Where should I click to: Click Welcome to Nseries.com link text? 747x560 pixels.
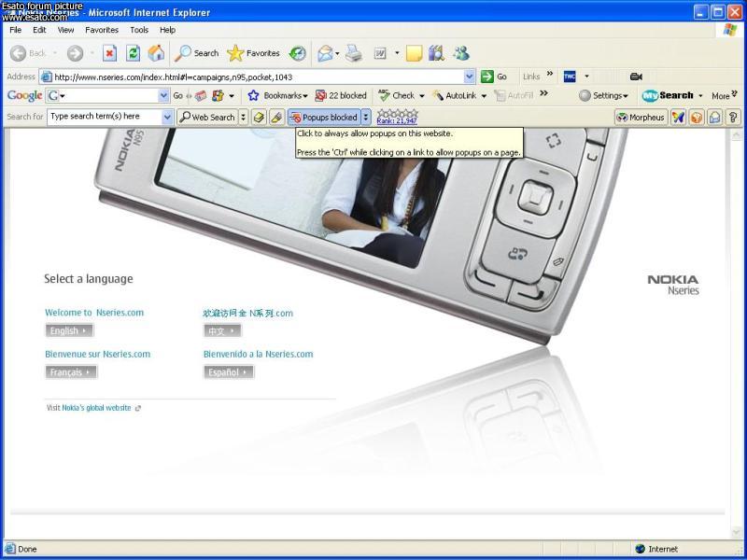(94, 313)
